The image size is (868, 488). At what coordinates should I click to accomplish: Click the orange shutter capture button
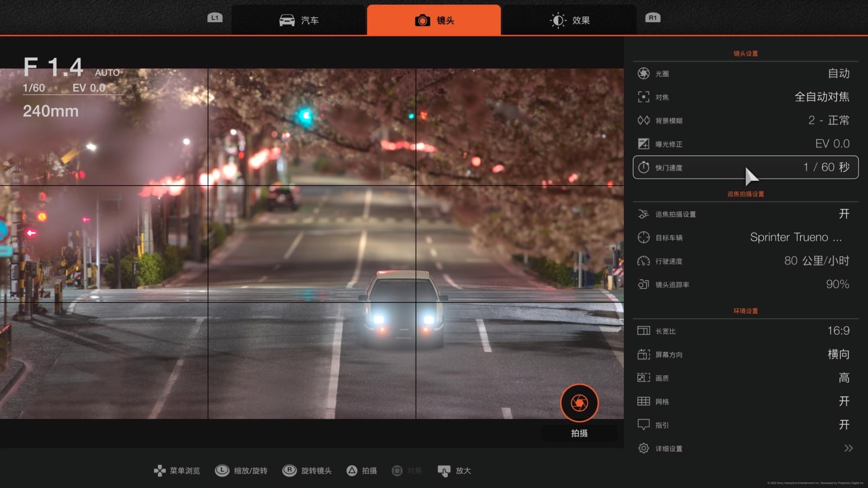coord(579,403)
